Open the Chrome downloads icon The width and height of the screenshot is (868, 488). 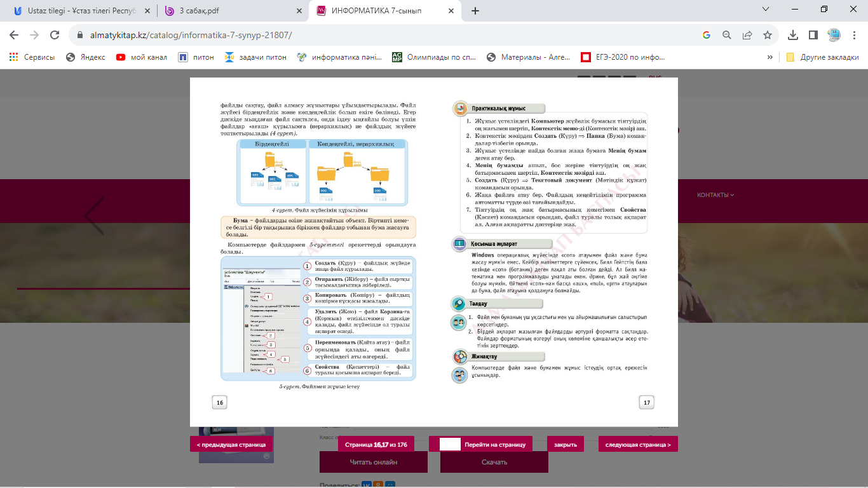point(793,35)
